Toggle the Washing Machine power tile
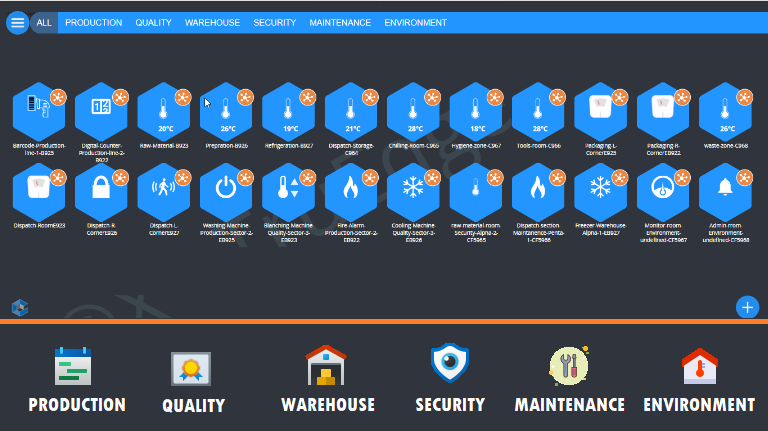Screen dimensions: 768x431 (225, 192)
